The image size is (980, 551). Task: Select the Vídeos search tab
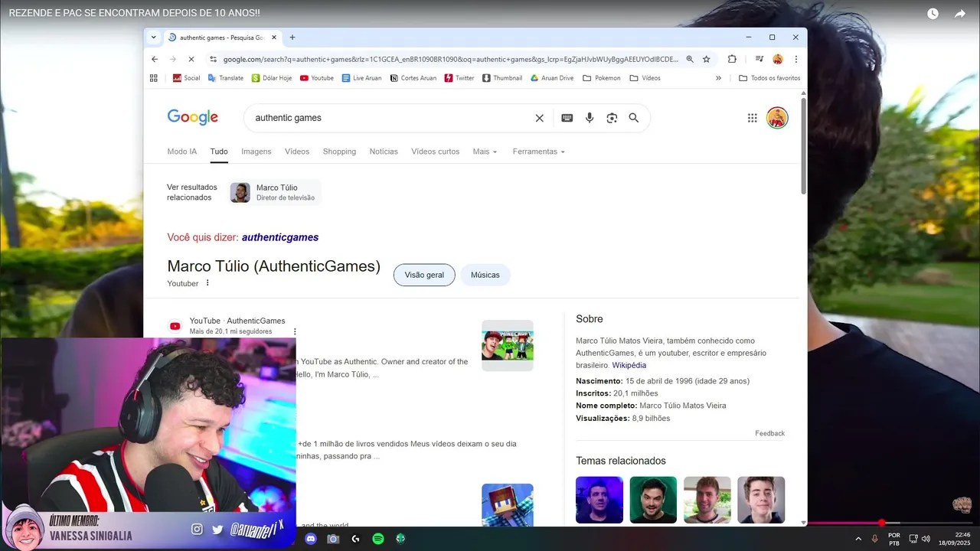(x=297, y=152)
